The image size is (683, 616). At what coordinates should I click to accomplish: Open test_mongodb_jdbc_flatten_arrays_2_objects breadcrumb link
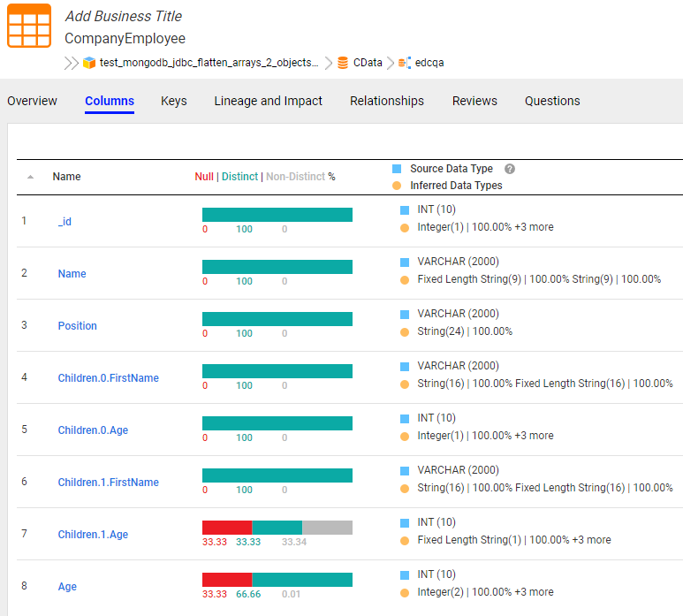(x=209, y=63)
